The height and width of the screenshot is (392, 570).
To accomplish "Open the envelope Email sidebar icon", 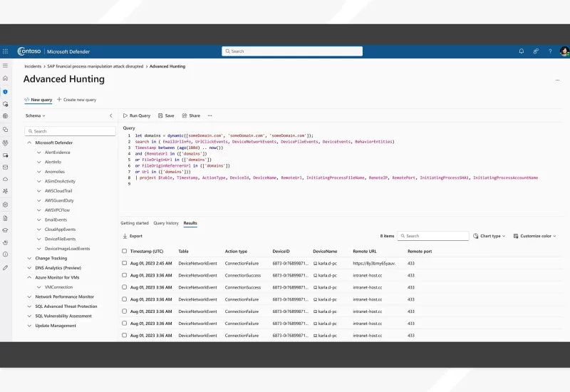I will coord(5,167).
